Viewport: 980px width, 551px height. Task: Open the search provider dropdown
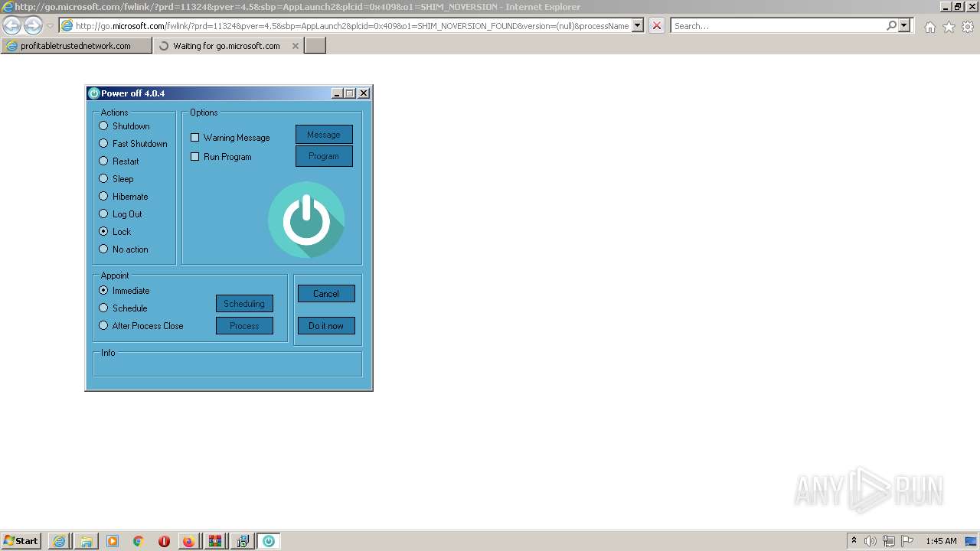(x=904, y=25)
